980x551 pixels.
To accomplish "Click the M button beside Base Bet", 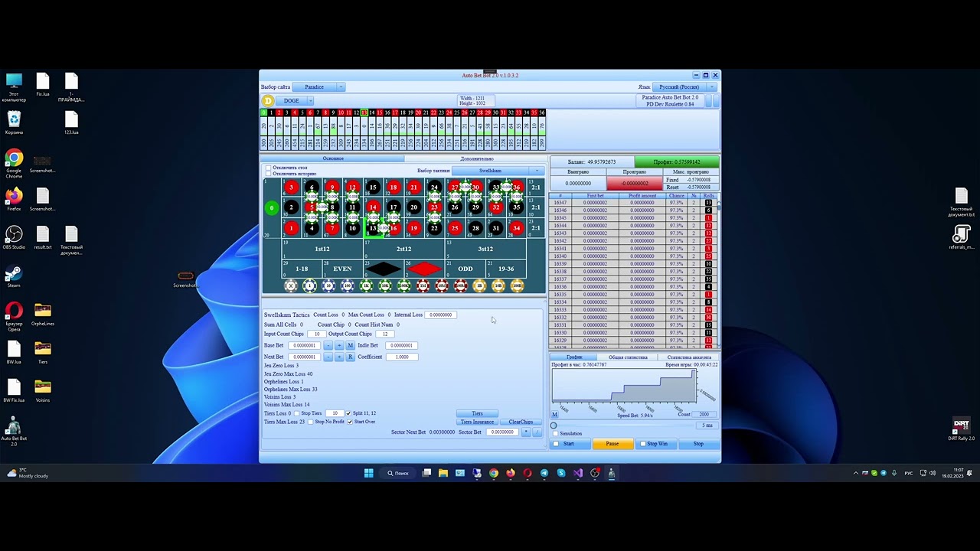I will (350, 346).
